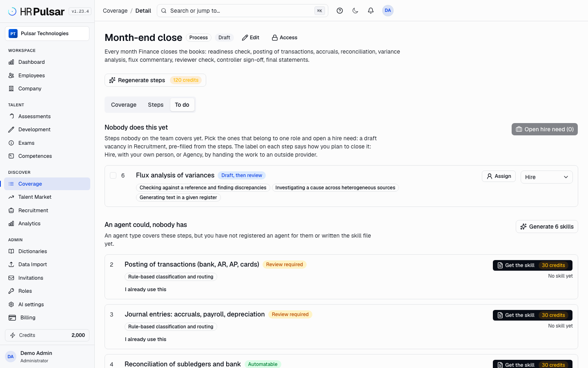The width and height of the screenshot is (588, 368).
Task: Open the notifications bell icon
Action: tap(371, 11)
